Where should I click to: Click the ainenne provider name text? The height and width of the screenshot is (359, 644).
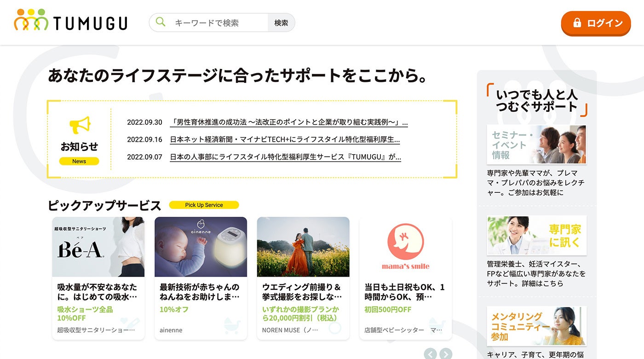[171, 330]
